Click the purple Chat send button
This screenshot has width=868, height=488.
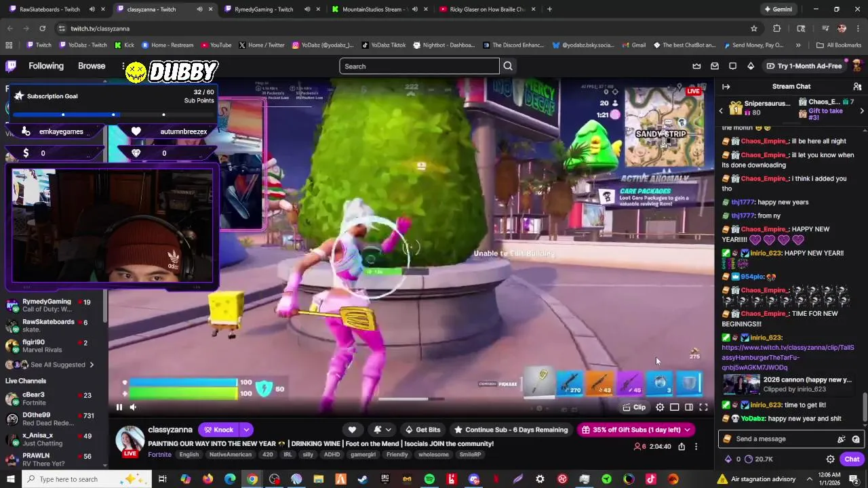[x=852, y=459]
